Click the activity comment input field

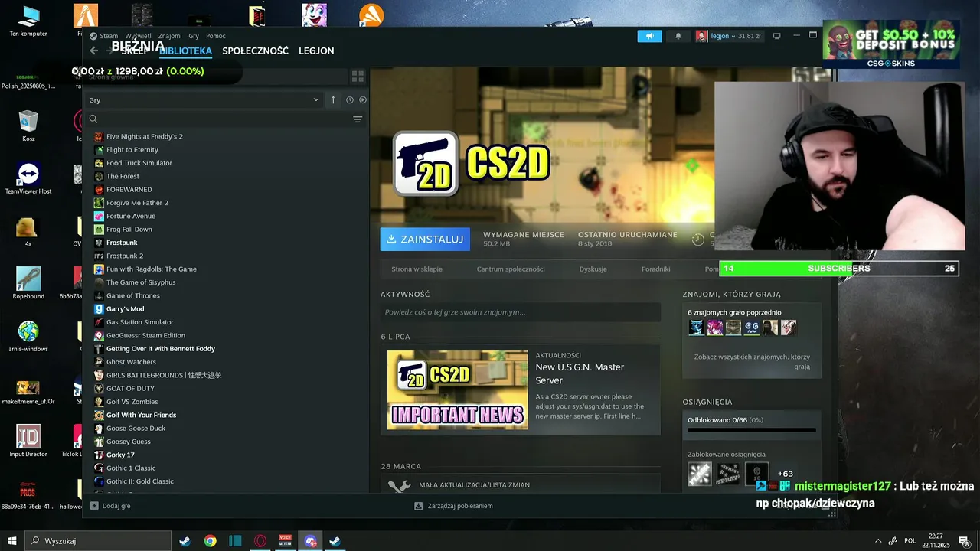521,312
